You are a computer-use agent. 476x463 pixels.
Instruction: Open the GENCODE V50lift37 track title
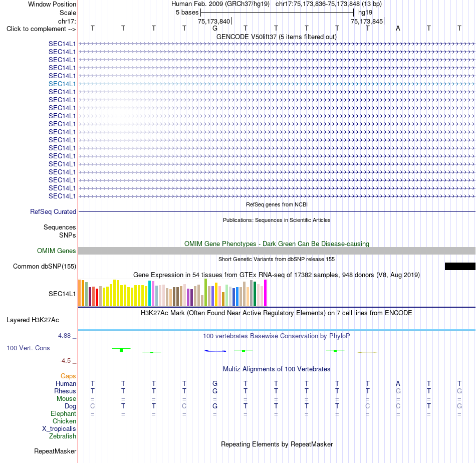point(276,37)
